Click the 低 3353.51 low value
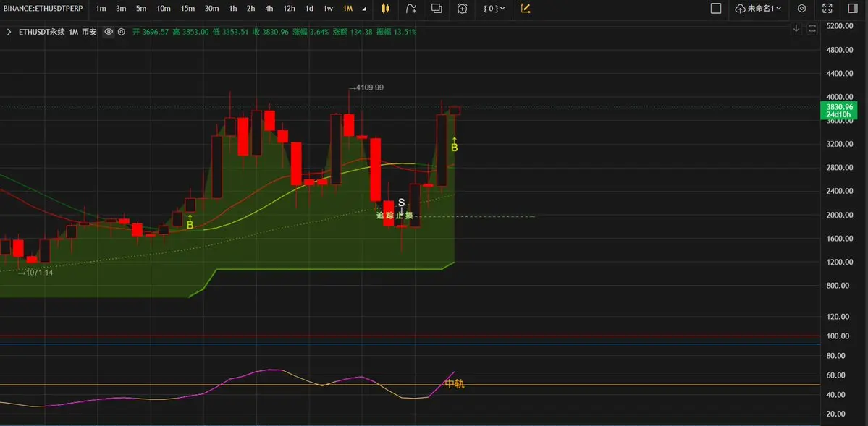Screen dimensions: 868x426 click(230, 32)
